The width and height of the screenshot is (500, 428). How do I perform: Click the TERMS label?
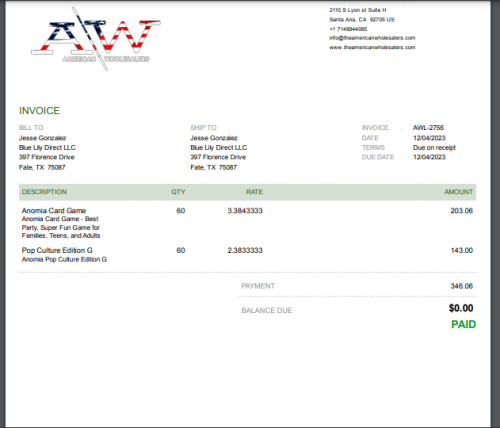pyautogui.click(x=373, y=148)
